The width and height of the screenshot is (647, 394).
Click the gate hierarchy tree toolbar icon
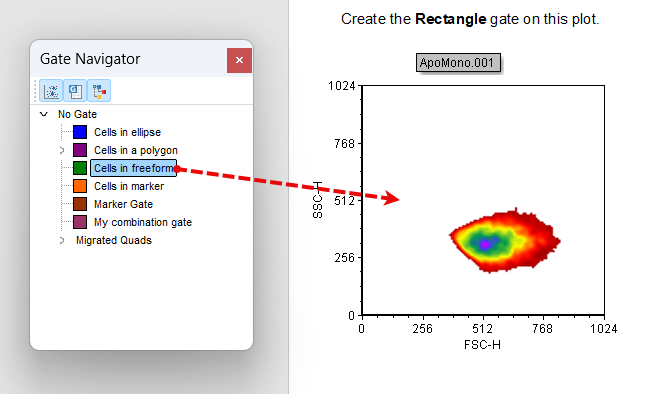click(x=99, y=91)
